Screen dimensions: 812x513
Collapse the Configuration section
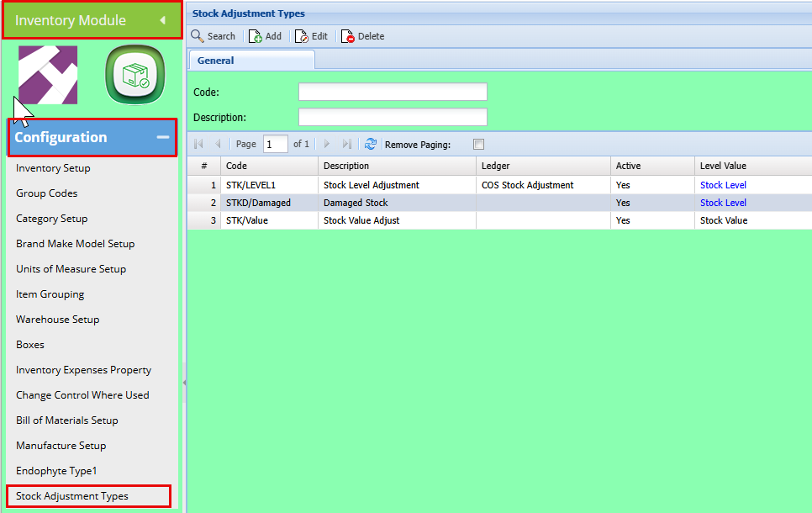coord(163,137)
